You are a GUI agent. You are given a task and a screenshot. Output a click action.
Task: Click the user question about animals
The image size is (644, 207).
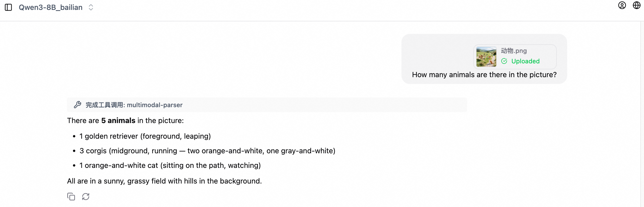click(484, 75)
